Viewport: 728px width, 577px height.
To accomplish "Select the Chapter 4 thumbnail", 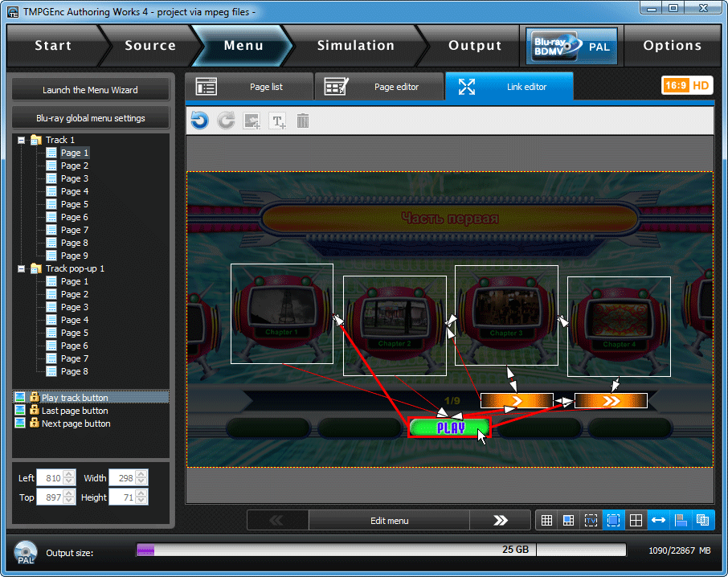I will [619, 326].
